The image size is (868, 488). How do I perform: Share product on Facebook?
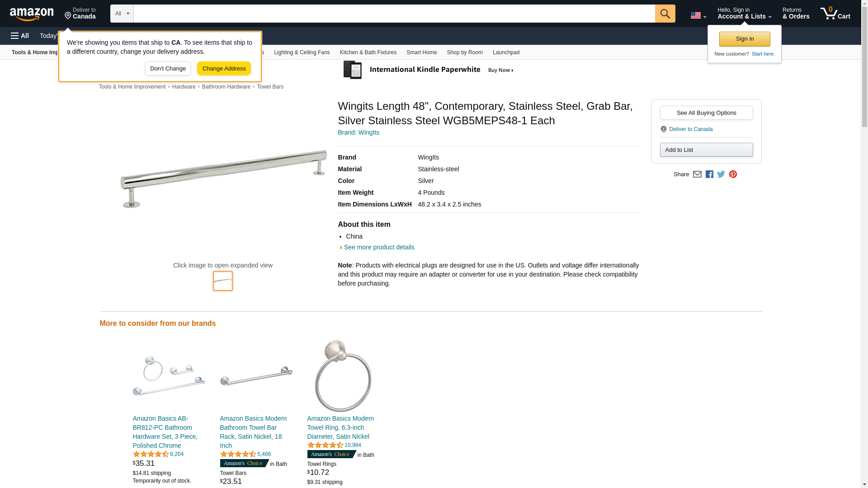coord(709,174)
